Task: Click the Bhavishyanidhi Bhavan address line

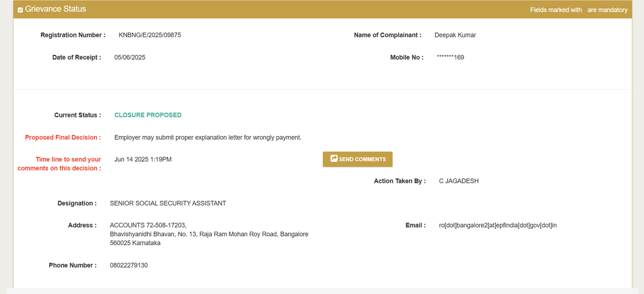Action: click(x=209, y=234)
